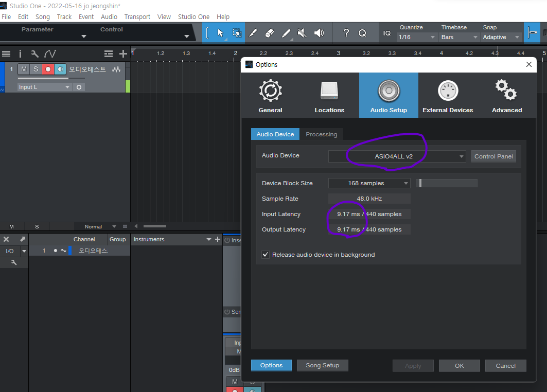The width and height of the screenshot is (547, 392).
Task: Show automation curve icon
Action: (x=50, y=54)
